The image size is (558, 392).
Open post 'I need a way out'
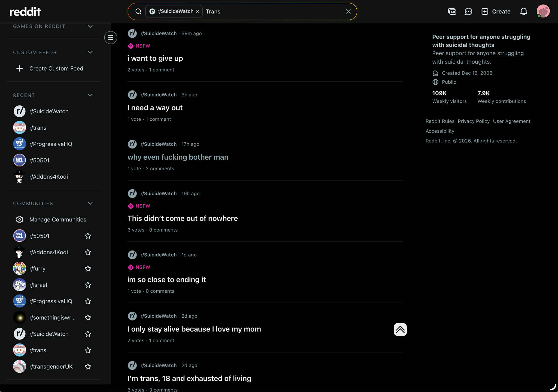tap(155, 108)
